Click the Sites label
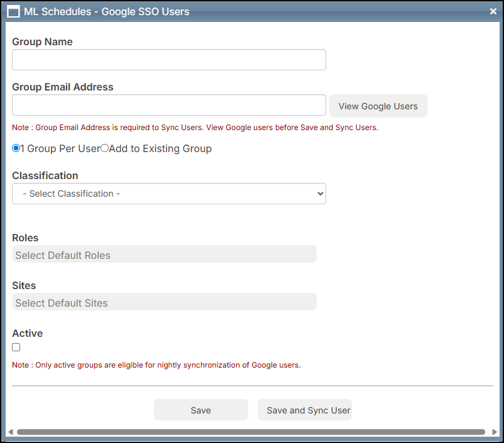This screenshot has height=443, width=504. tap(24, 285)
